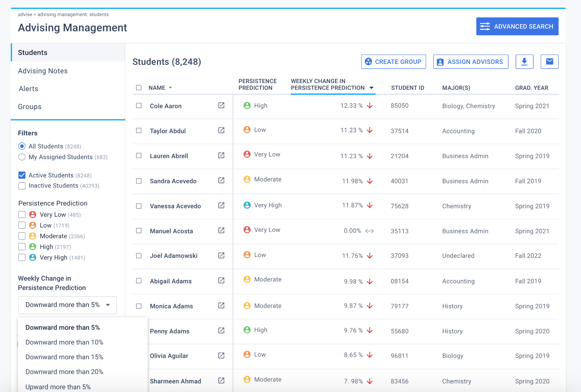Image resolution: width=581 pixels, height=392 pixels.
Task: Uncheck the Active Students checkbox
Action: click(22, 175)
